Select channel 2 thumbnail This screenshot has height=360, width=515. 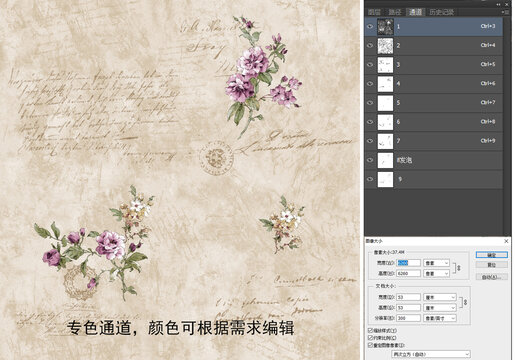tap(385, 46)
